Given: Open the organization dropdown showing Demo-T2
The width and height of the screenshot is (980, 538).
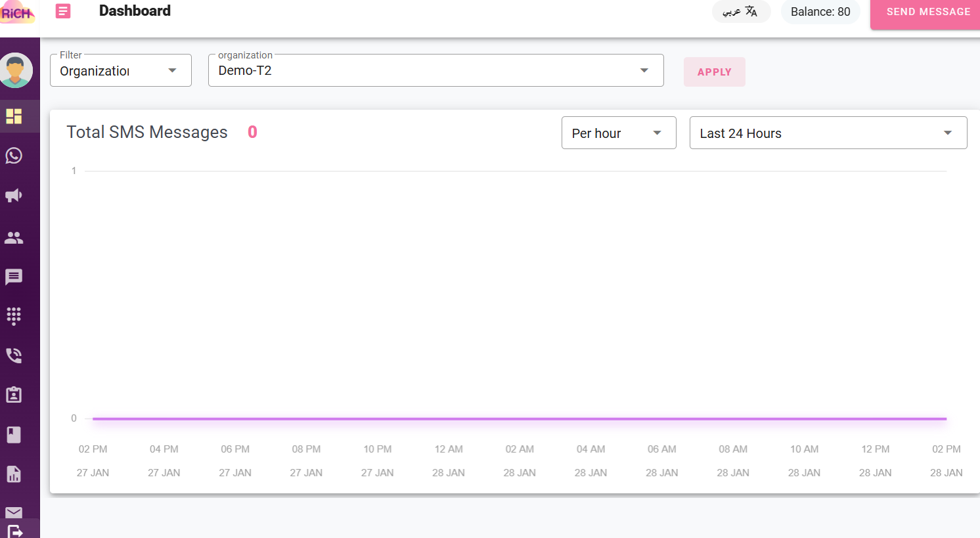Looking at the screenshot, I should click(435, 71).
